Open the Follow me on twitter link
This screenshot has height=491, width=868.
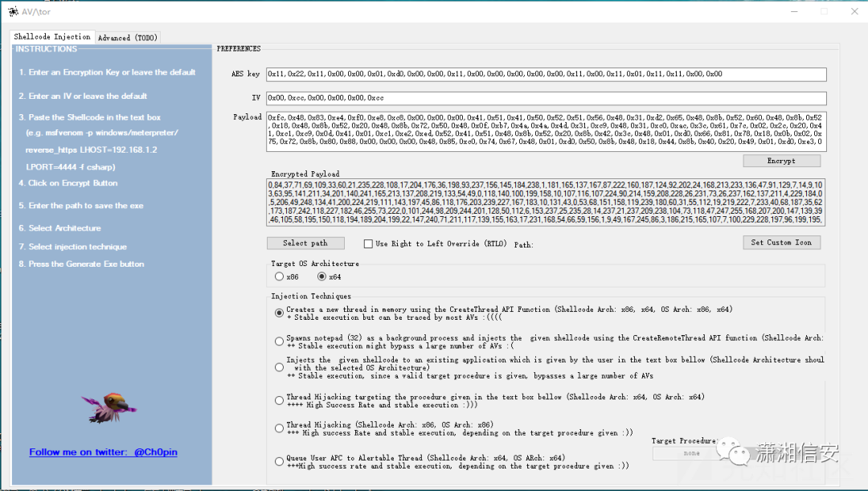104,452
